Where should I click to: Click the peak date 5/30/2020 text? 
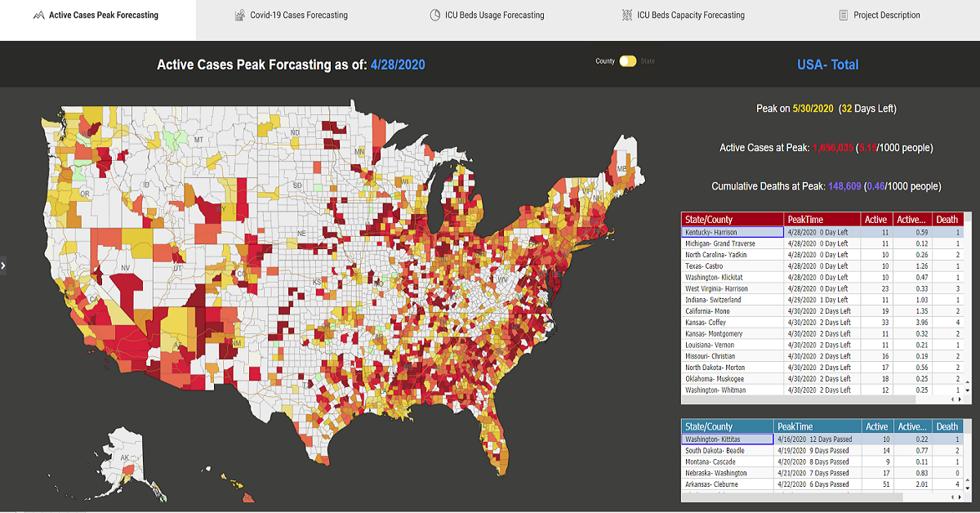click(813, 108)
